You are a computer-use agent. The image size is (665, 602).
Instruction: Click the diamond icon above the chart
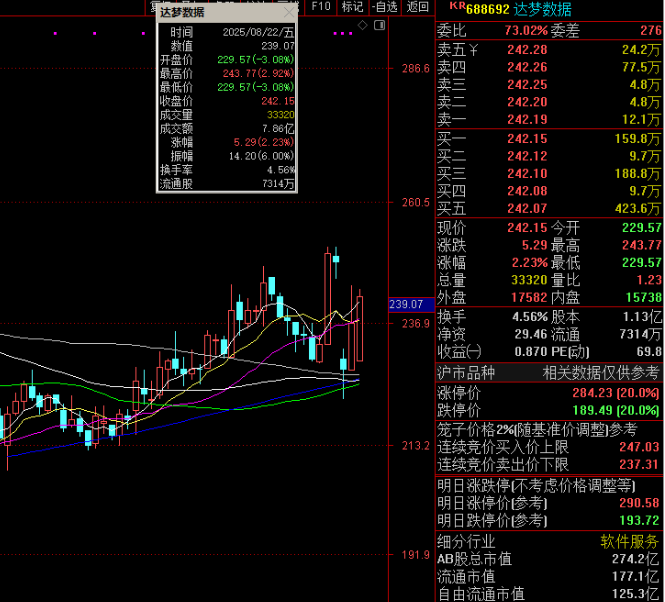click(363, 25)
